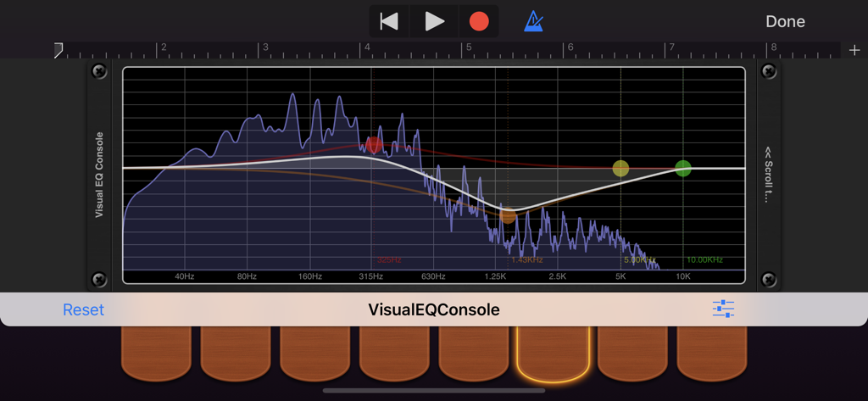Viewport: 868px width, 401px height.
Task: Tap the home indicator bar at the bottom
Action: pos(434,391)
